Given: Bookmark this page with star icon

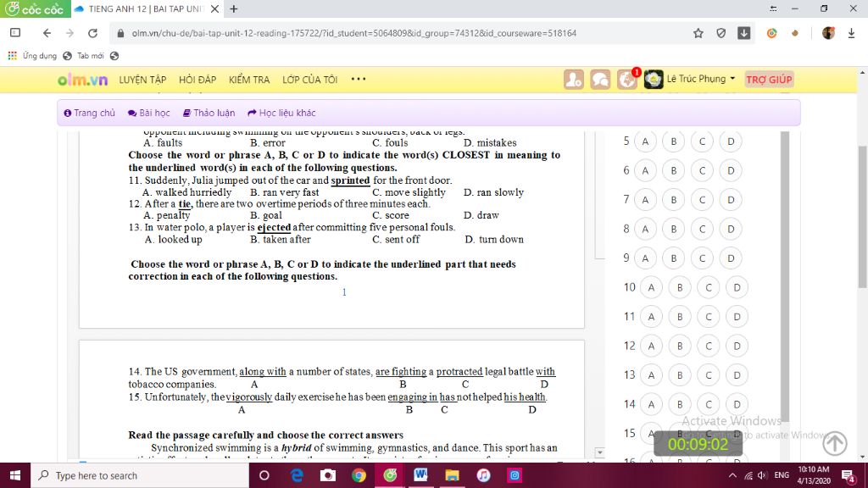Looking at the screenshot, I should click(698, 33).
